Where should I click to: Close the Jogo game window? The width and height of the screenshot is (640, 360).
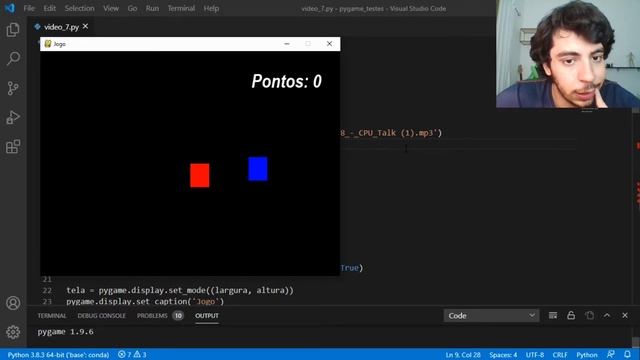coord(329,44)
